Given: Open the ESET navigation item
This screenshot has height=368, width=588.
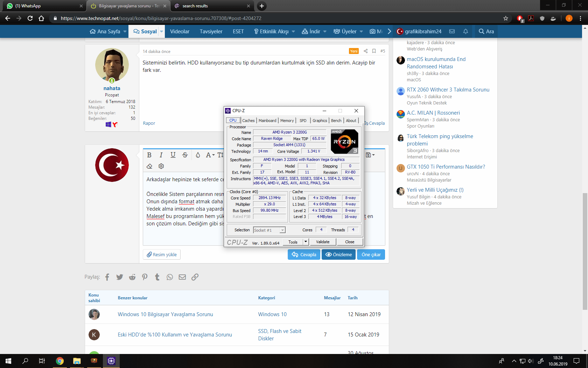Looking at the screenshot, I should pos(238,32).
